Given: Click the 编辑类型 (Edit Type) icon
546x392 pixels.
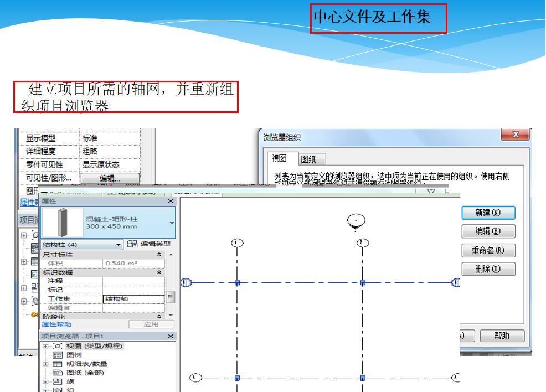Looking at the screenshot, I should click(x=133, y=244).
